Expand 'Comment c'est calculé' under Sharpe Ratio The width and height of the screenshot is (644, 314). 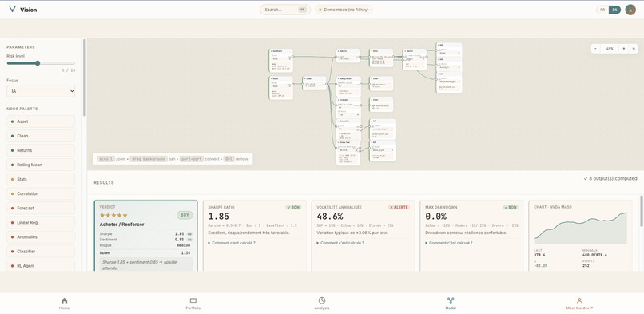[x=232, y=243]
